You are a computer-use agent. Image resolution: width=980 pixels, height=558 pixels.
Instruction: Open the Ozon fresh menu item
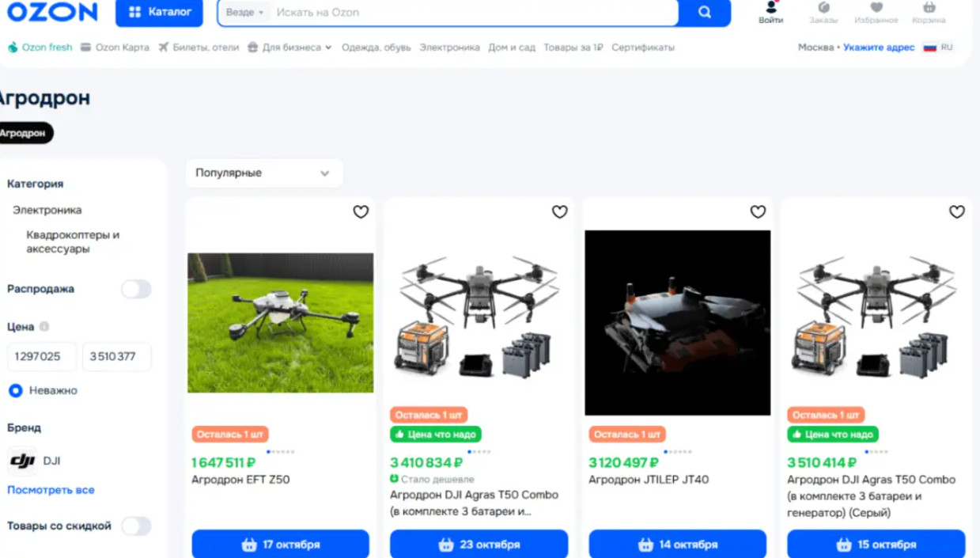(x=40, y=47)
